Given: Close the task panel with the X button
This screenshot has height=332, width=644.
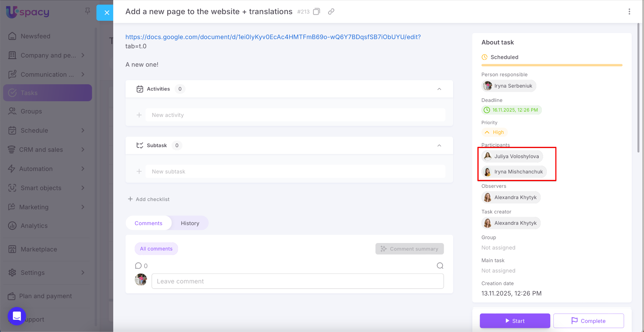Looking at the screenshot, I should pyautogui.click(x=107, y=13).
